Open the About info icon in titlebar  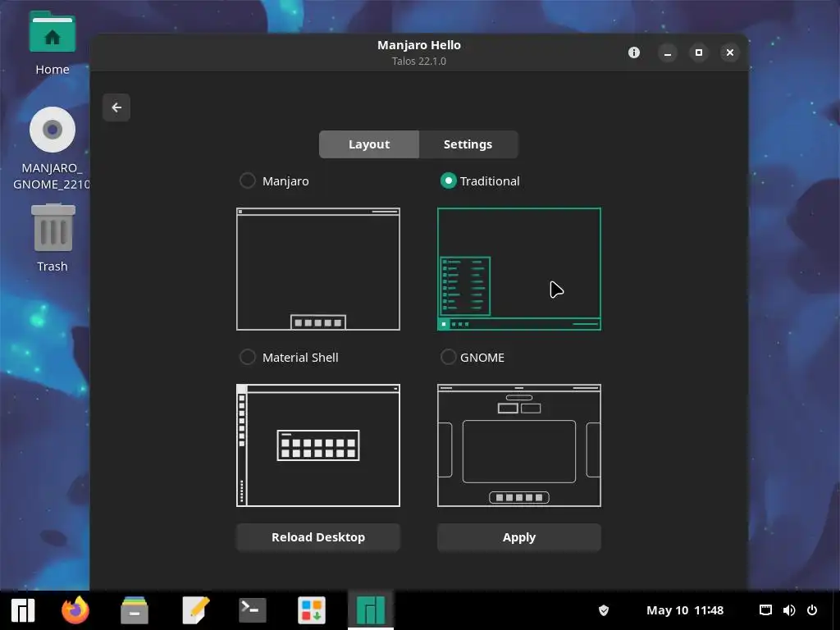tap(634, 52)
